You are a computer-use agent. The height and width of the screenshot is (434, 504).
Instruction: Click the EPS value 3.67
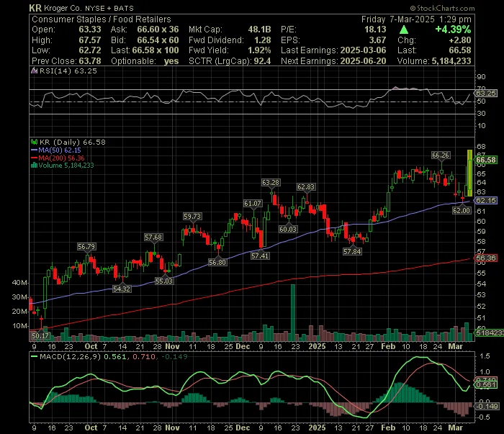(x=377, y=40)
